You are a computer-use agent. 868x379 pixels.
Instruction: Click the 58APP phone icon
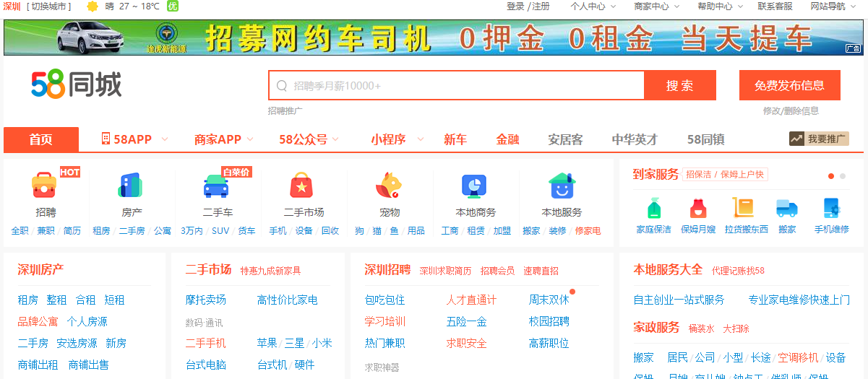[x=106, y=139]
